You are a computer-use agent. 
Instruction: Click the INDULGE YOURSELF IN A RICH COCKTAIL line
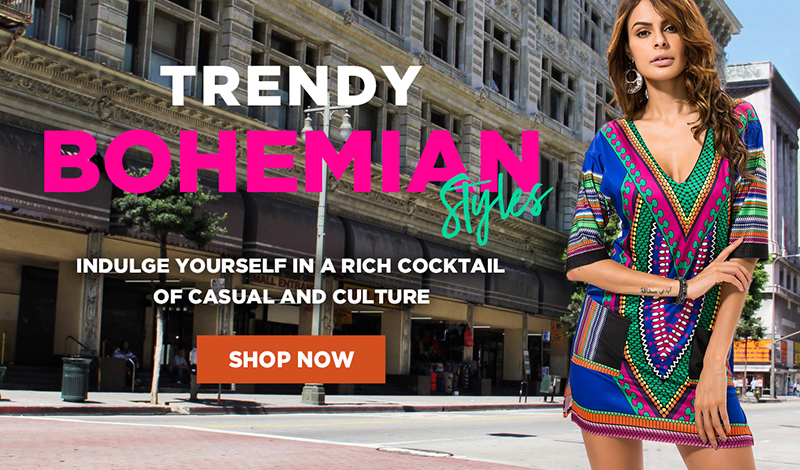290,266
